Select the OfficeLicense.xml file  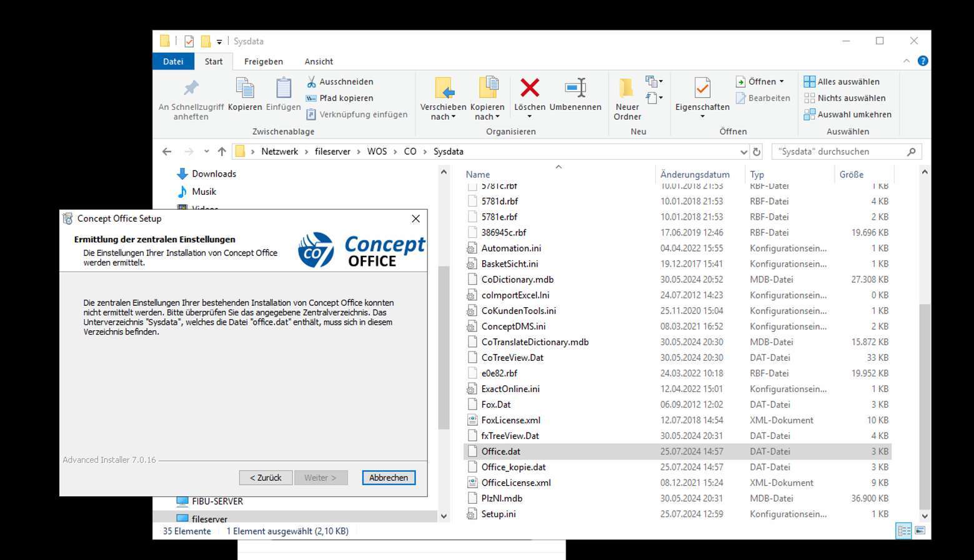[516, 483]
